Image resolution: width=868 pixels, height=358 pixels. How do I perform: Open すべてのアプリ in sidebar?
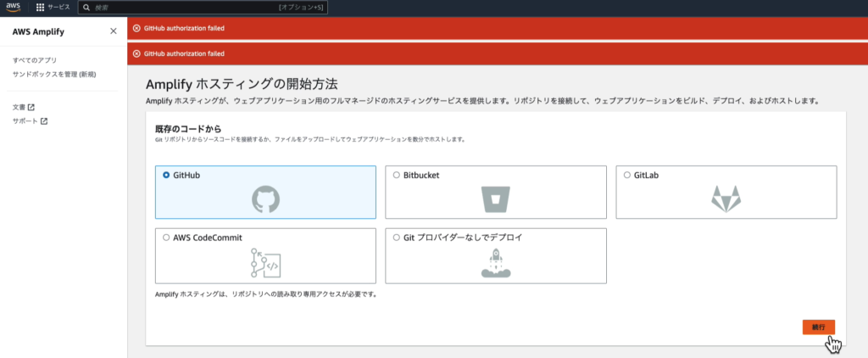pyautogui.click(x=35, y=61)
